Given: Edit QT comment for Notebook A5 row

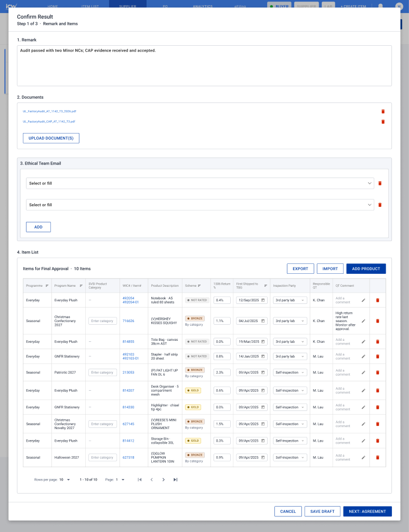Looking at the screenshot, I should (x=363, y=300).
